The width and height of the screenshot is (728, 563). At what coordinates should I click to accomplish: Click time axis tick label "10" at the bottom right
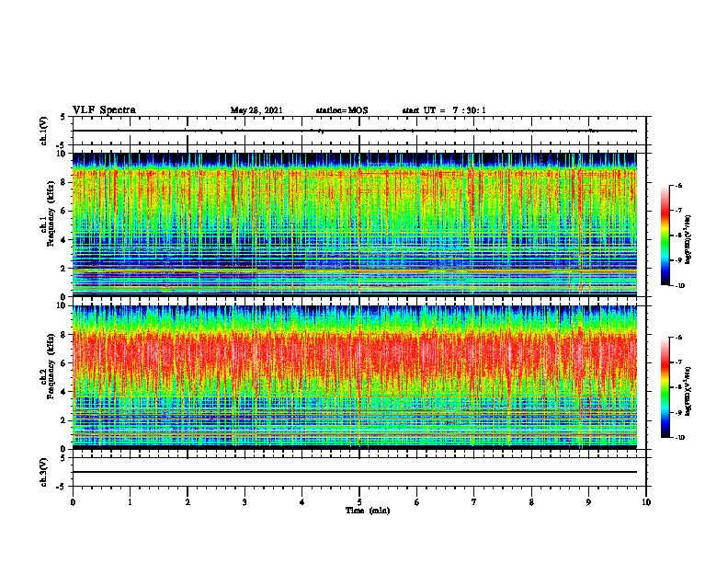coord(646,502)
